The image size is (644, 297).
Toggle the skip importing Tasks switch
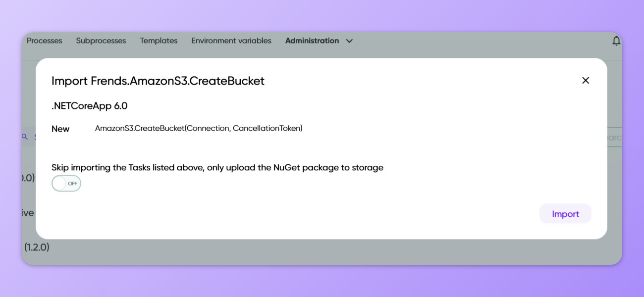66,184
